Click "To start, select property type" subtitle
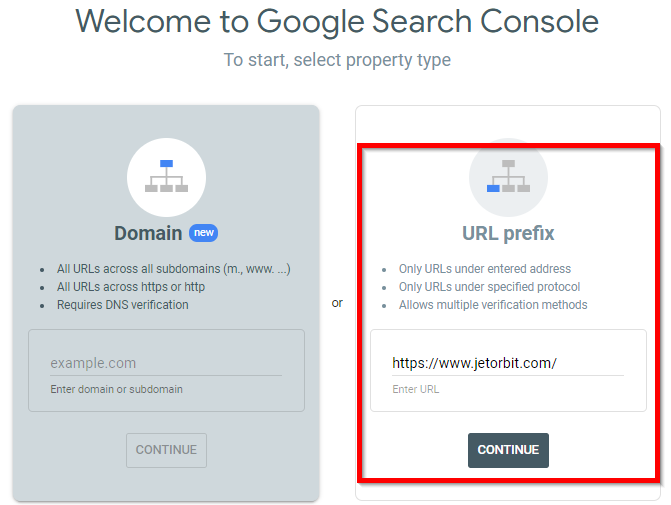 point(337,60)
